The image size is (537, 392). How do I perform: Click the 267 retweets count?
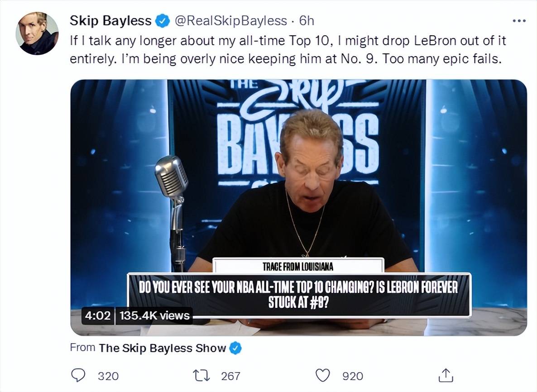[x=230, y=376]
